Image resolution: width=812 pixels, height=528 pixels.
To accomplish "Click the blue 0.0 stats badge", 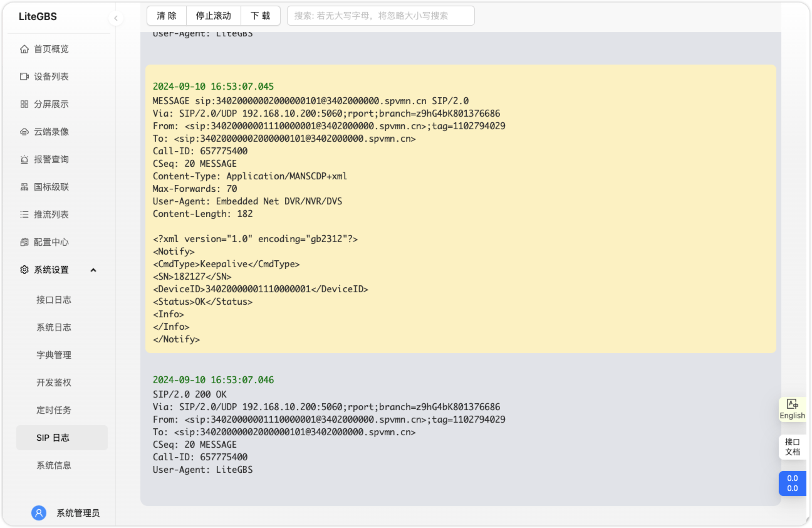I will point(792,483).
